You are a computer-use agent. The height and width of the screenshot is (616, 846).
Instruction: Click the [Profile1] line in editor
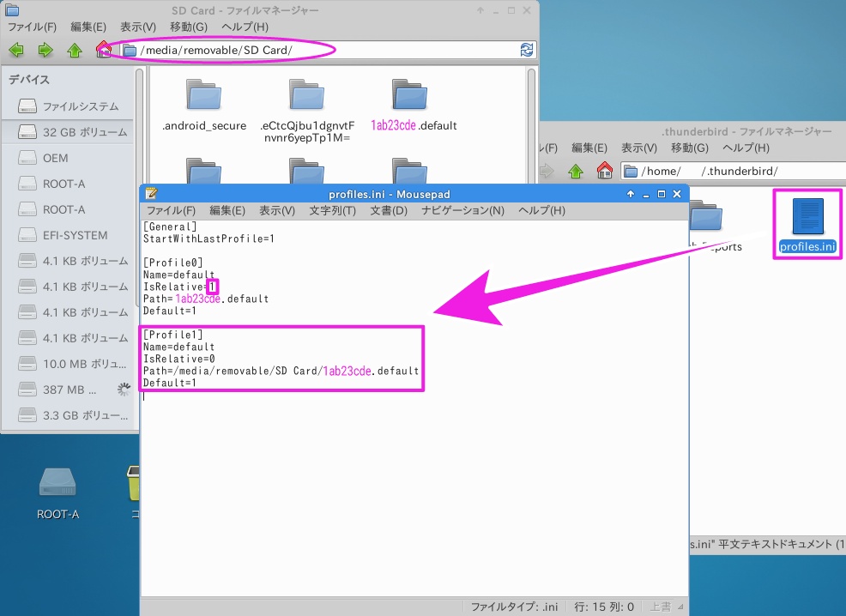172,335
